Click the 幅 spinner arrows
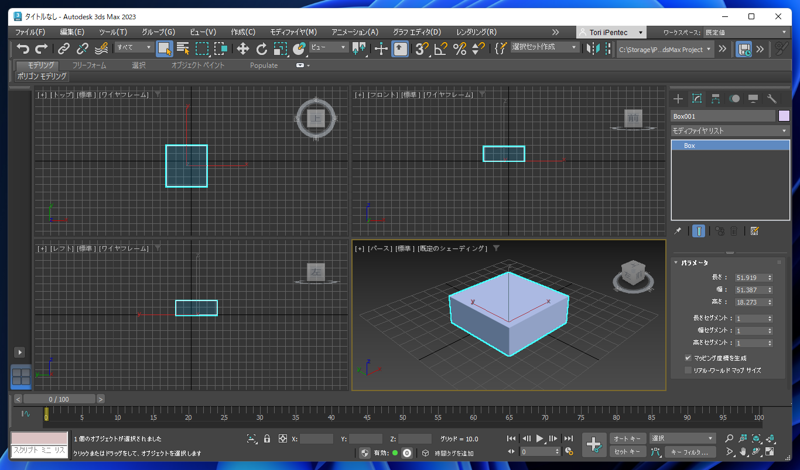 (770, 290)
